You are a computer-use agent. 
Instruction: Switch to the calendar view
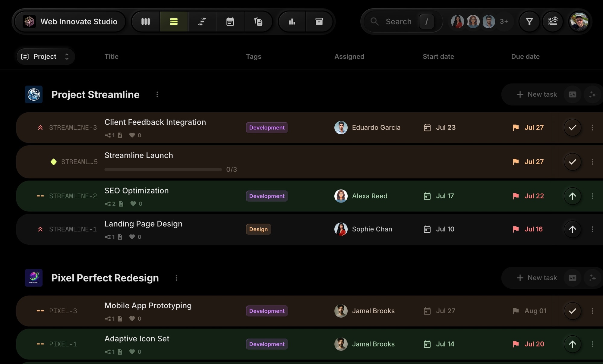tap(230, 21)
